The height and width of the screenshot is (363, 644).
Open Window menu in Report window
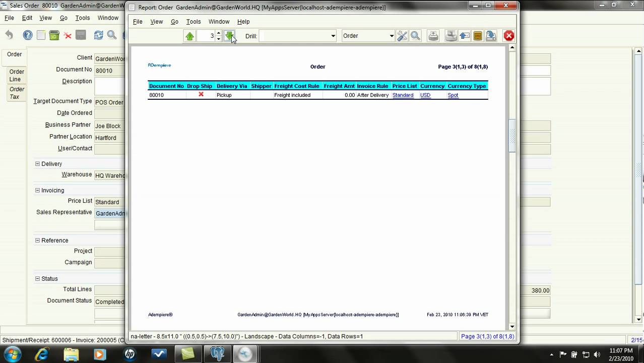219,22
